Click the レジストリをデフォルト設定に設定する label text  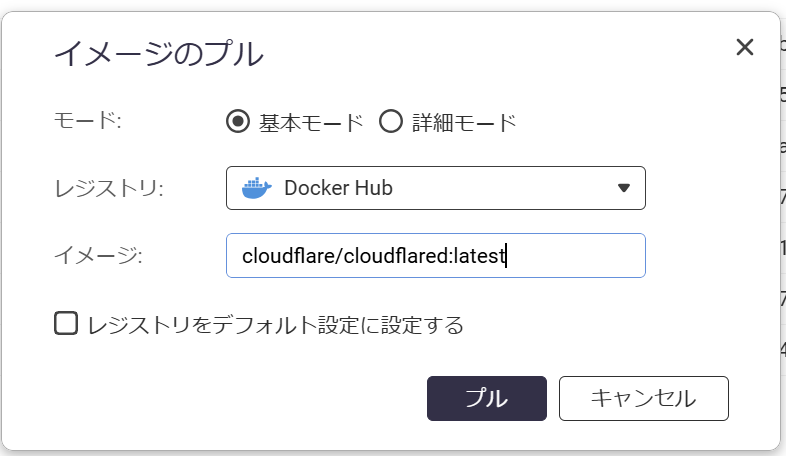click(x=275, y=324)
